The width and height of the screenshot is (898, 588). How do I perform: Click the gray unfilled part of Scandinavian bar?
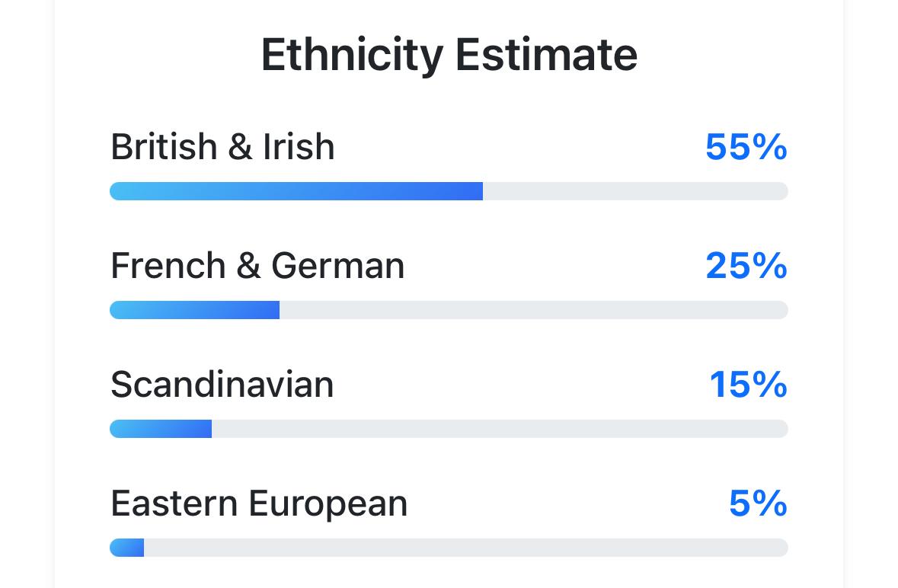pos(499,429)
